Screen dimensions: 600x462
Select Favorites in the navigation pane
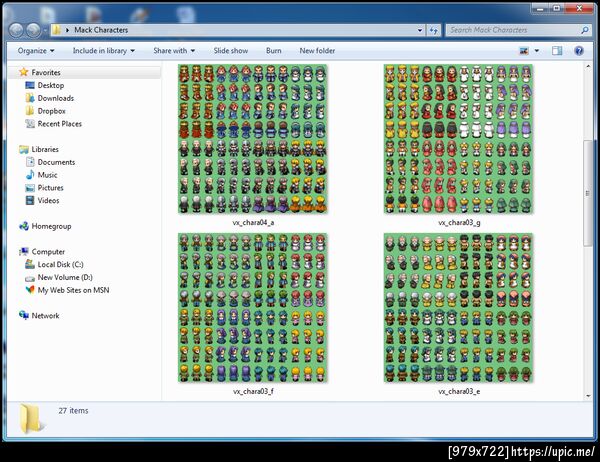tap(46, 72)
